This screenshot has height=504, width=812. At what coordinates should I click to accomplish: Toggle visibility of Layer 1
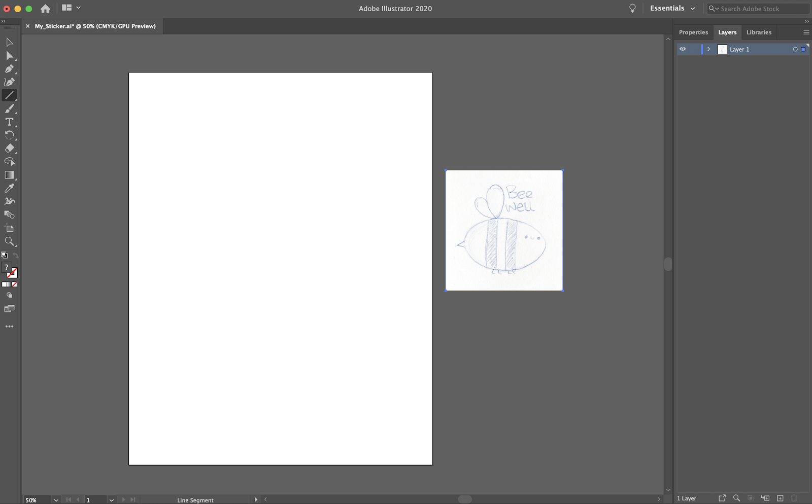coord(683,49)
